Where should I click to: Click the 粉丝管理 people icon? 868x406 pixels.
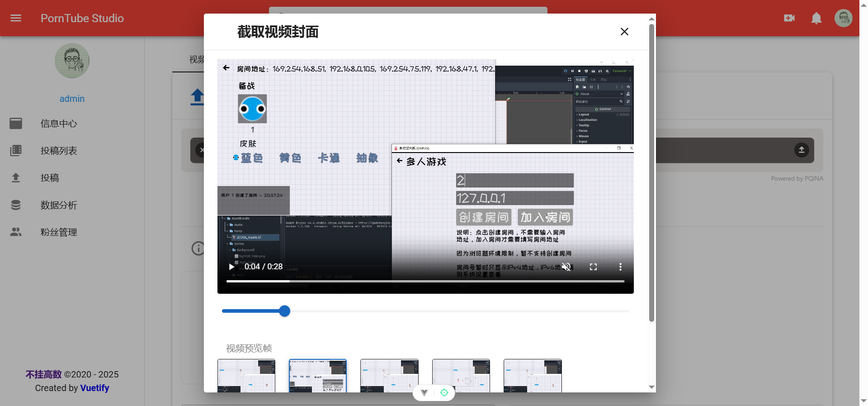click(16, 232)
